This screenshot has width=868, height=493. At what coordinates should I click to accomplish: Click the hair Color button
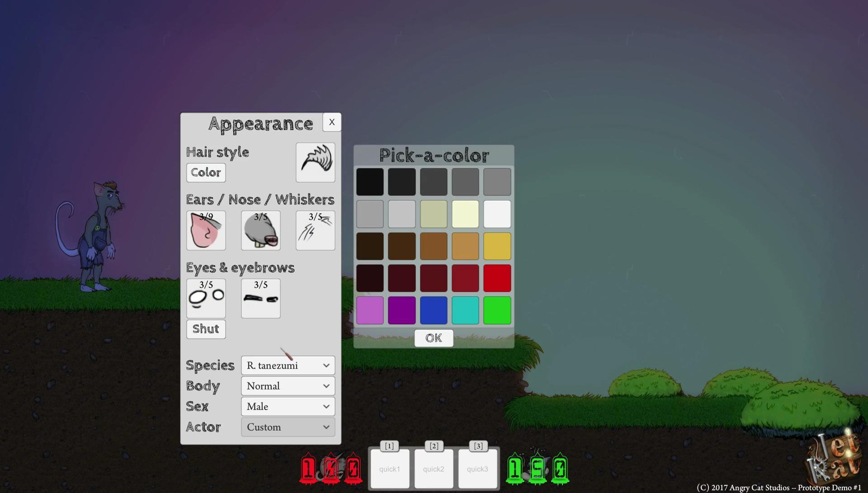(x=206, y=172)
